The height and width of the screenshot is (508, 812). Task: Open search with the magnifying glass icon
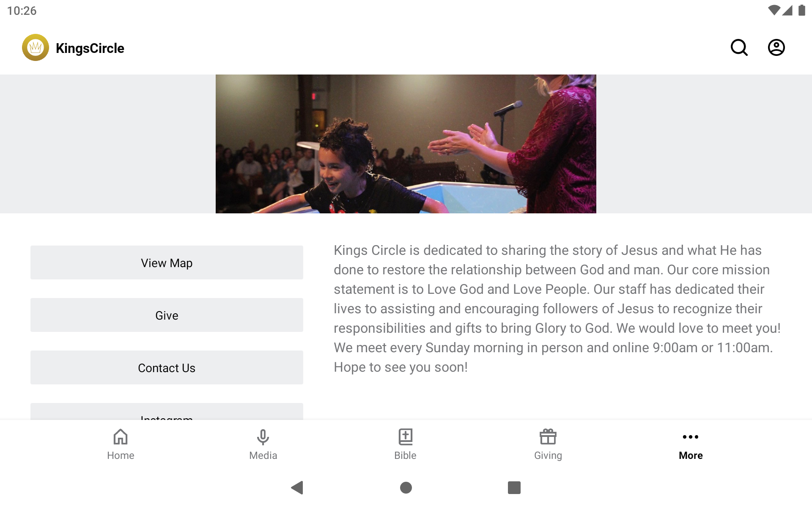point(739,47)
